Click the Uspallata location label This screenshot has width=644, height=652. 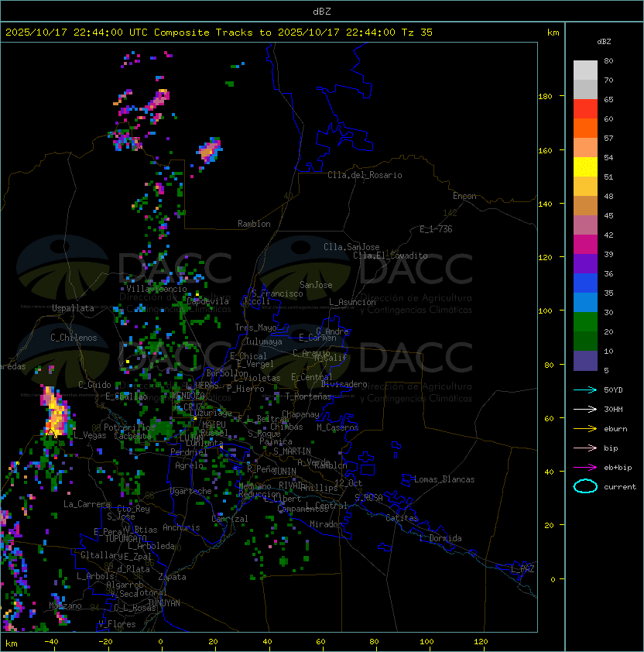[73, 308]
